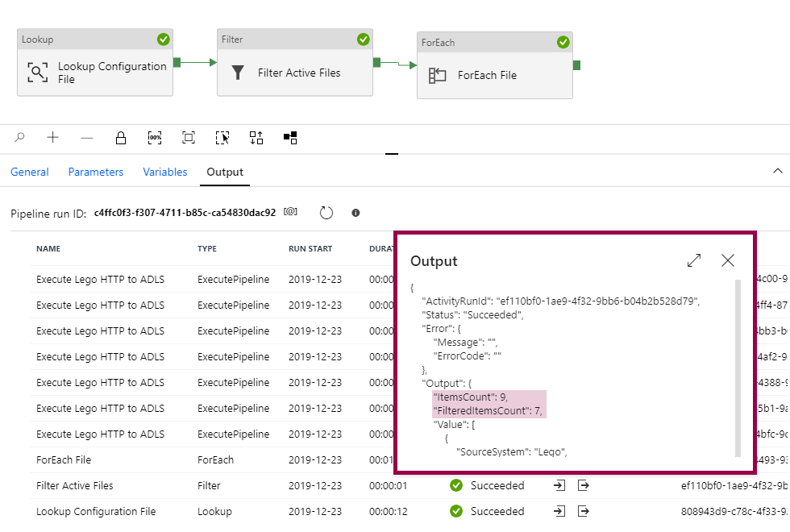Toggle the canvas lock icon

tap(121, 138)
